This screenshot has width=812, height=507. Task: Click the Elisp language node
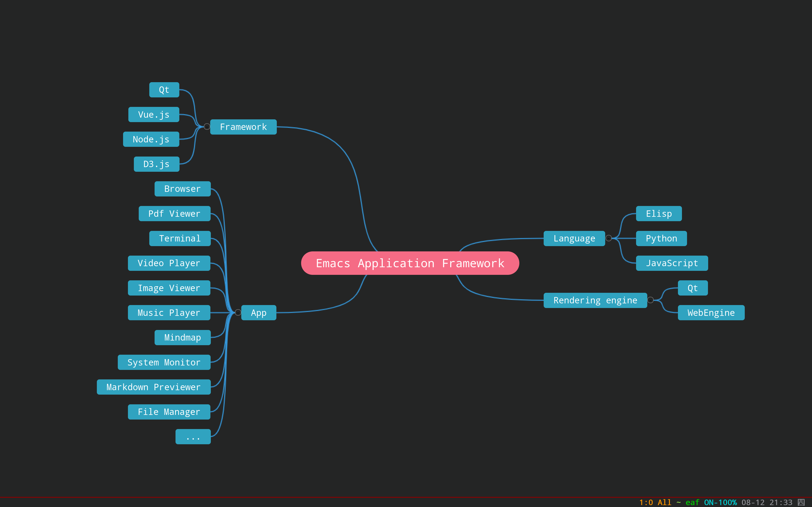pos(659,214)
